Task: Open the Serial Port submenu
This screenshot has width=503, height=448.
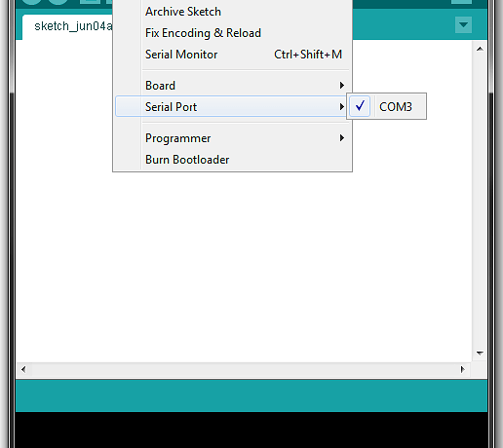Action: 232,106
